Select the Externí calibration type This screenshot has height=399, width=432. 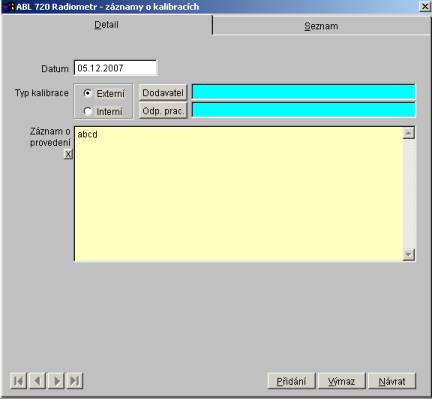tap(88, 93)
